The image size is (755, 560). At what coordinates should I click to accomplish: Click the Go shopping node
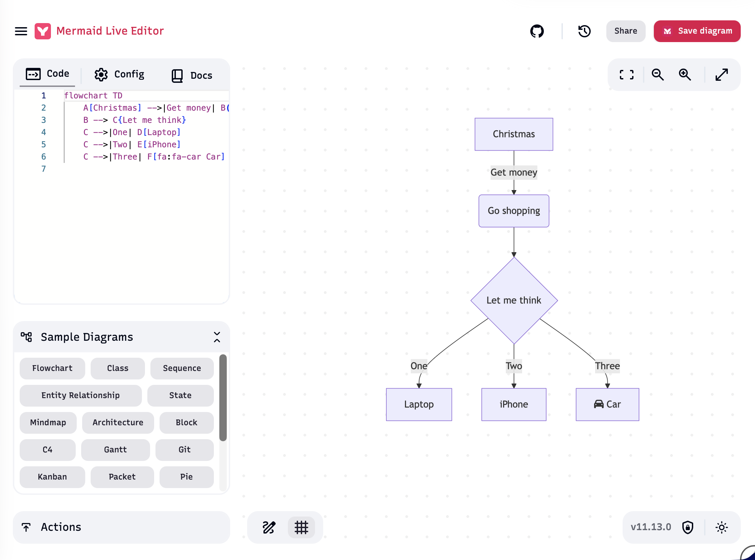point(514,211)
